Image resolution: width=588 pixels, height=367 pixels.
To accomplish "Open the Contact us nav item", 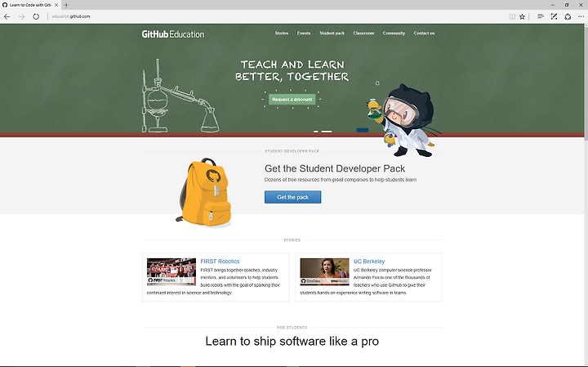I will (x=424, y=33).
